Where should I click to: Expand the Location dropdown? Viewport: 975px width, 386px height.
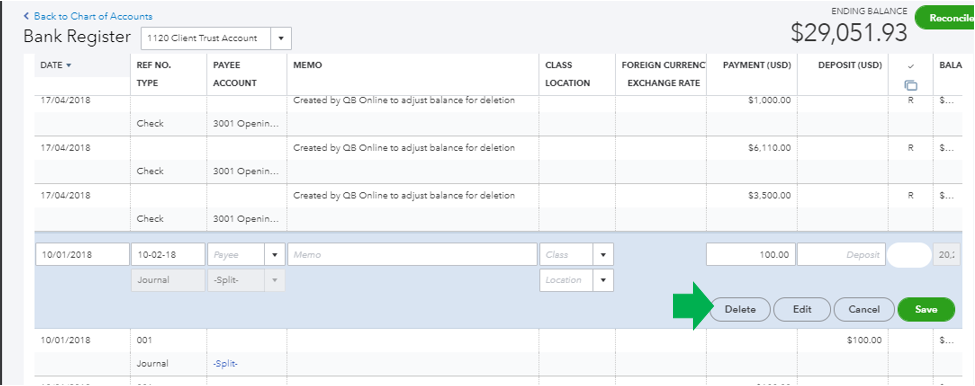tap(603, 280)
